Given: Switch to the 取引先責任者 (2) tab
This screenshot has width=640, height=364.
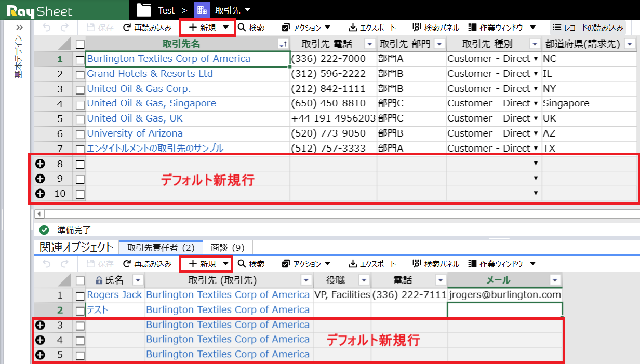Looking at the screenshot, I should click(x=161, y=248).
